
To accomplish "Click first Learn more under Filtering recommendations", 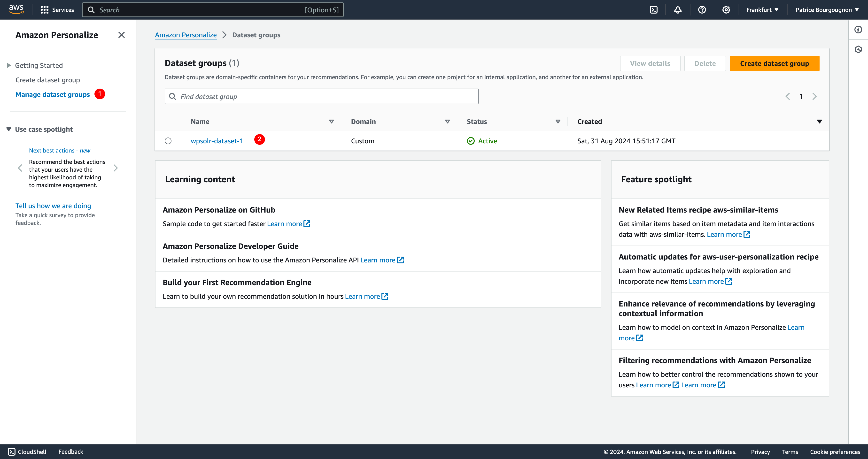I will click(653, 385).
